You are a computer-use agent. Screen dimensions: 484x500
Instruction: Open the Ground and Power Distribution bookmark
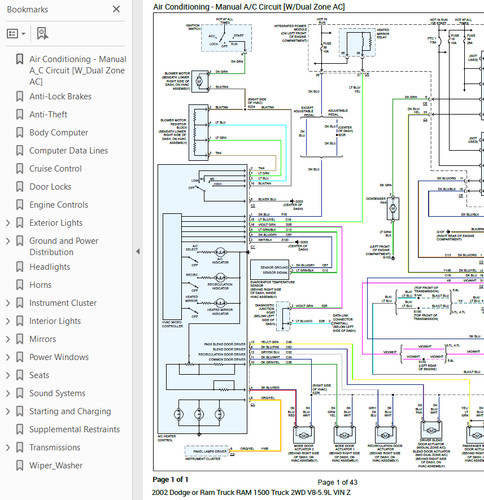pos(64,246)
